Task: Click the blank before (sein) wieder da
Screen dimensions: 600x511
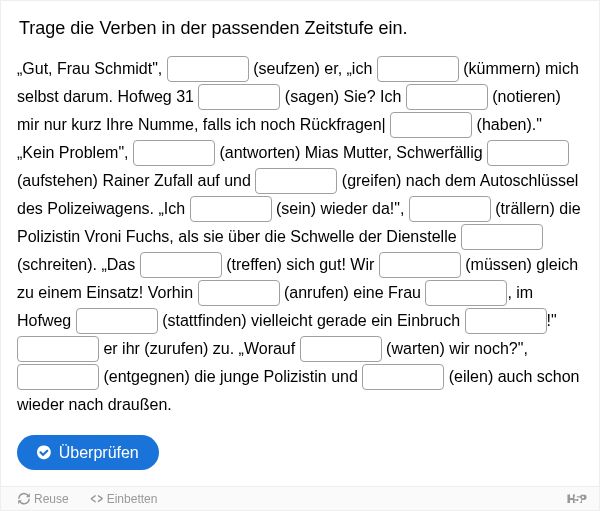Action: [231, 209]
